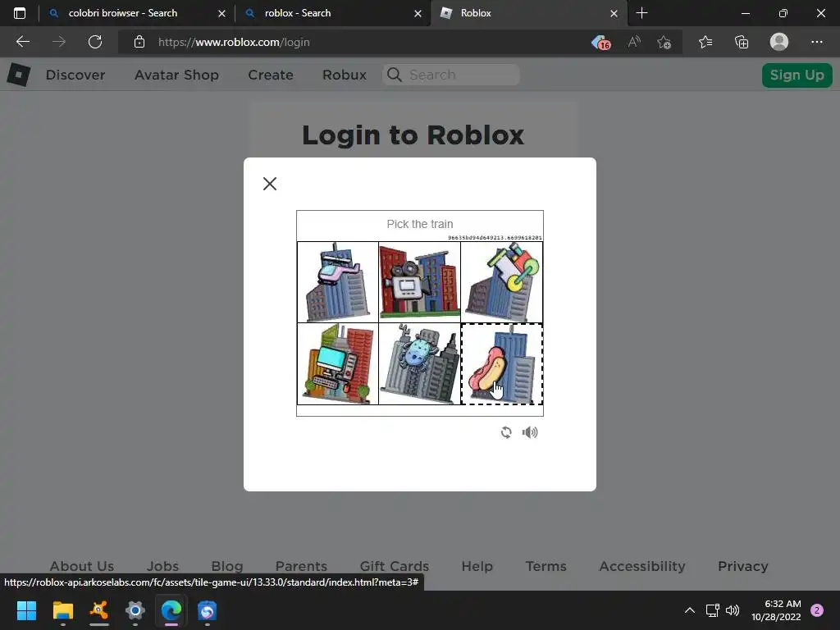Open Microsoft Edge from the taskbar
Screen dimensions: 840x630
point(171,610)
